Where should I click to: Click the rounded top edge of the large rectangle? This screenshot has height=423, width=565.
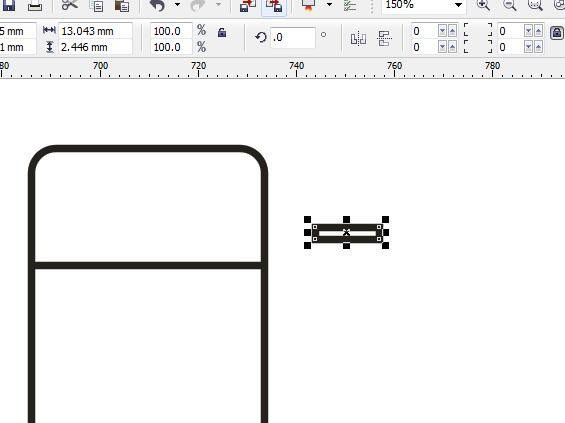click(148, 148)
